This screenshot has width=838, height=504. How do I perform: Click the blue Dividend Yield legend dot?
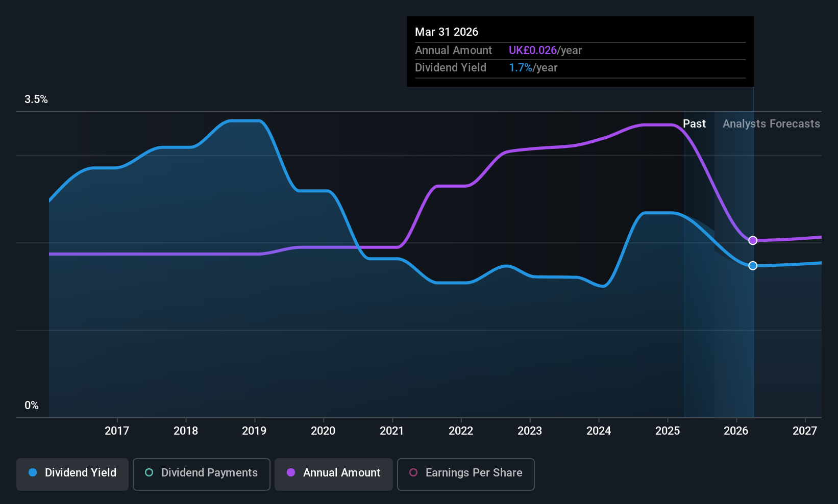[33, 473]
